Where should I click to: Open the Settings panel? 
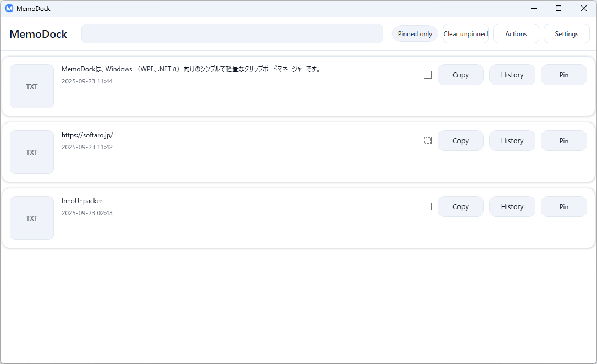click(x=567, y=34)
